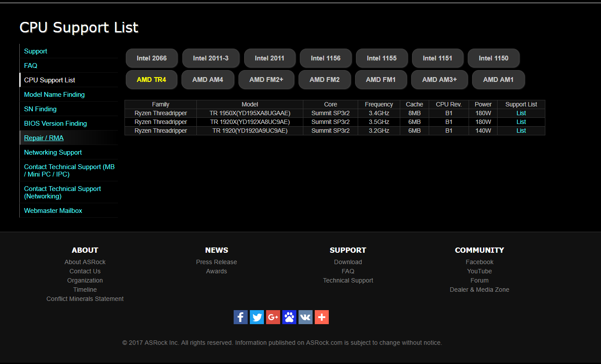
Task: Show AMD FM1 CPU list
Action: [x=381, y=80]
